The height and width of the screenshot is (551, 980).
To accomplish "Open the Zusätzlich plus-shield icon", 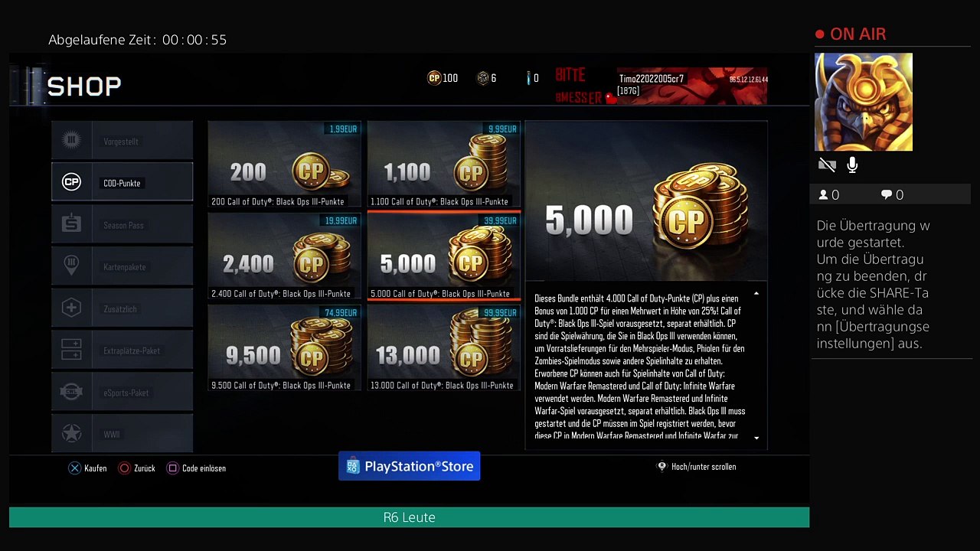I will 71,308.
